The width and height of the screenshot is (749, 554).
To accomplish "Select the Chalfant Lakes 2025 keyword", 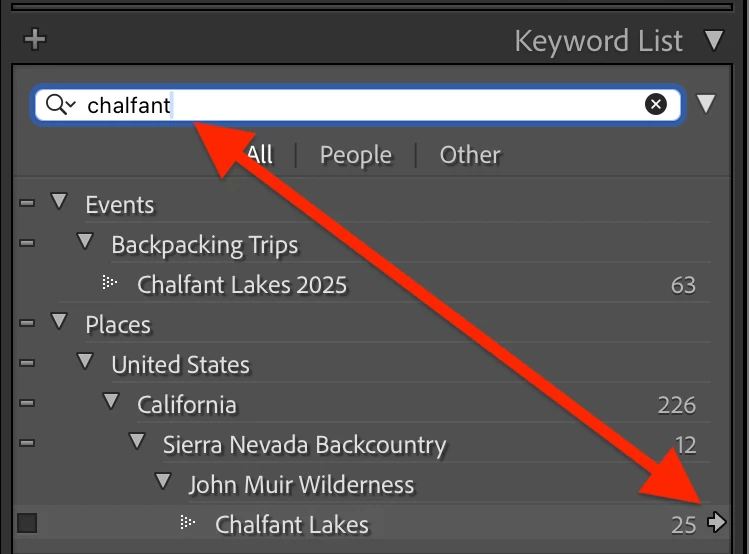I will tap(242, 285).
